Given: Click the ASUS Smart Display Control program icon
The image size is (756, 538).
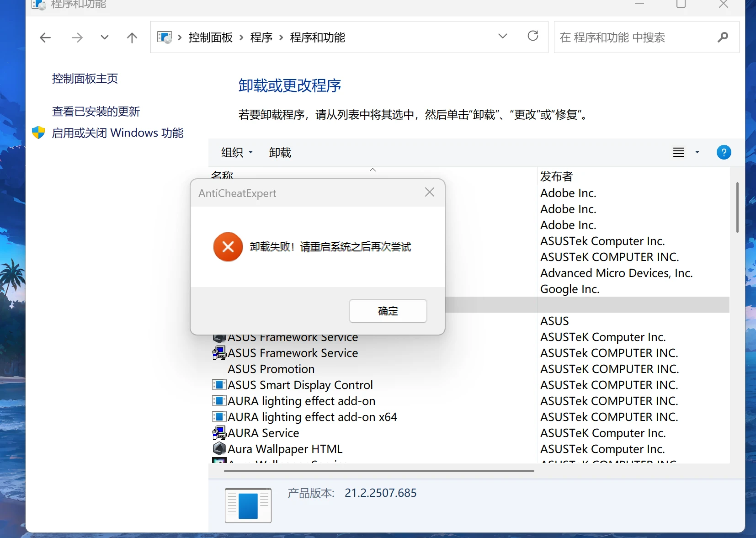Looking at the screenshot, I should pyautogui.click(x=220, y=385).
